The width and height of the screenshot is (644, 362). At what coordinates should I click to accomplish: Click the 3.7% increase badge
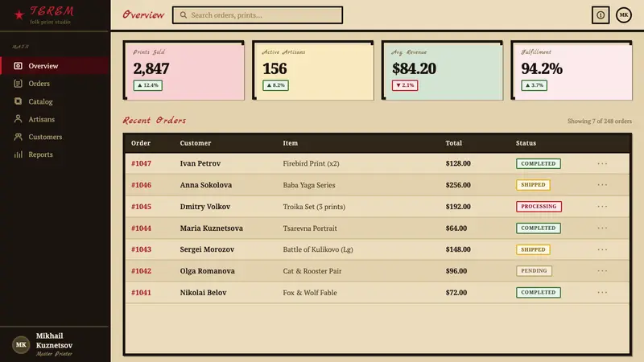tap(534, 85)
